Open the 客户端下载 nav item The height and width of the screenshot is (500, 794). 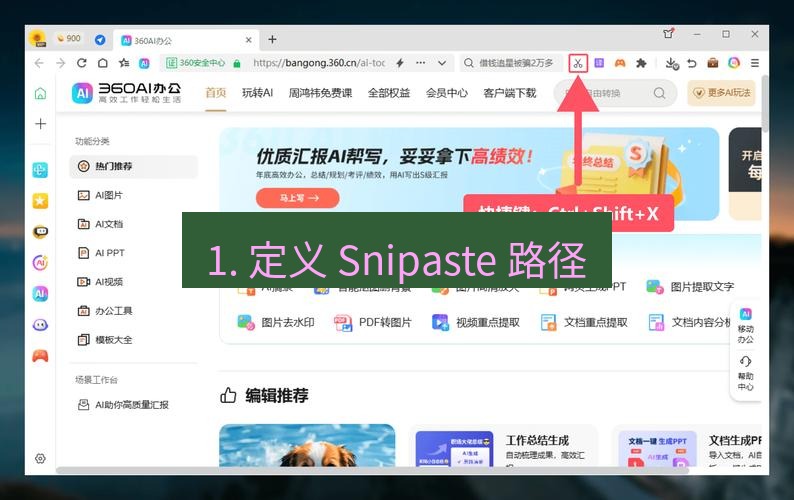(509, 93)
